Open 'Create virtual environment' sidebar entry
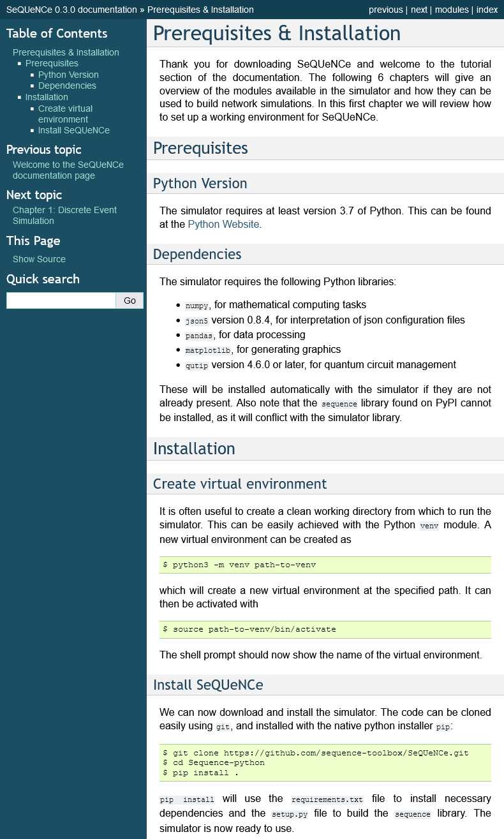 tap(65, 114)
